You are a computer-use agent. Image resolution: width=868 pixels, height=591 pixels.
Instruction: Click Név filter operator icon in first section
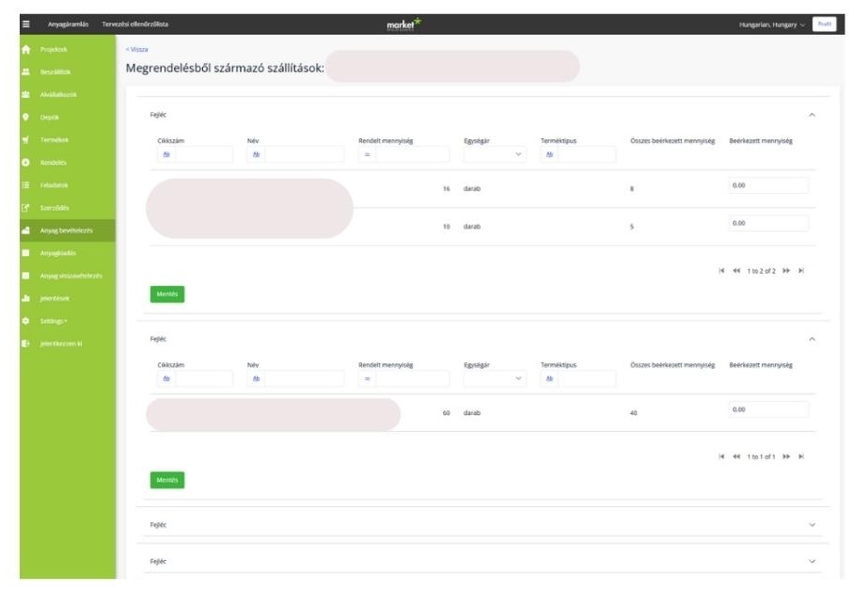[257, 154]
